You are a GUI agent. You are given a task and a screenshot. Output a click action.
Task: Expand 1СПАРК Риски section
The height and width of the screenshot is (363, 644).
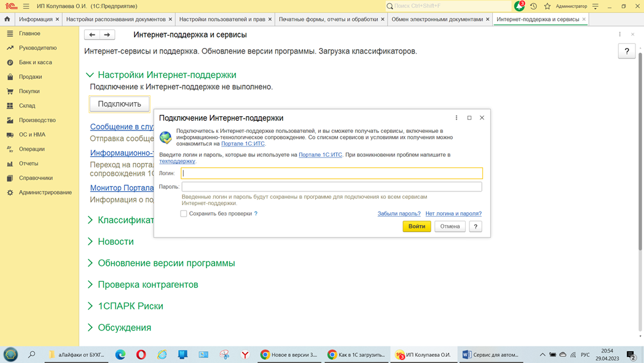tap(90, 306)
